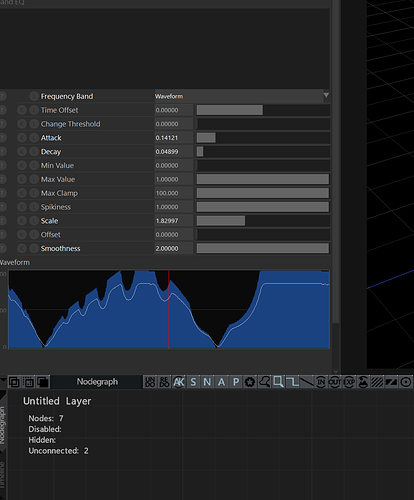Toggle the N button in toolbar
This screenshot has width=414, height=500.
(x=207, y=382)
